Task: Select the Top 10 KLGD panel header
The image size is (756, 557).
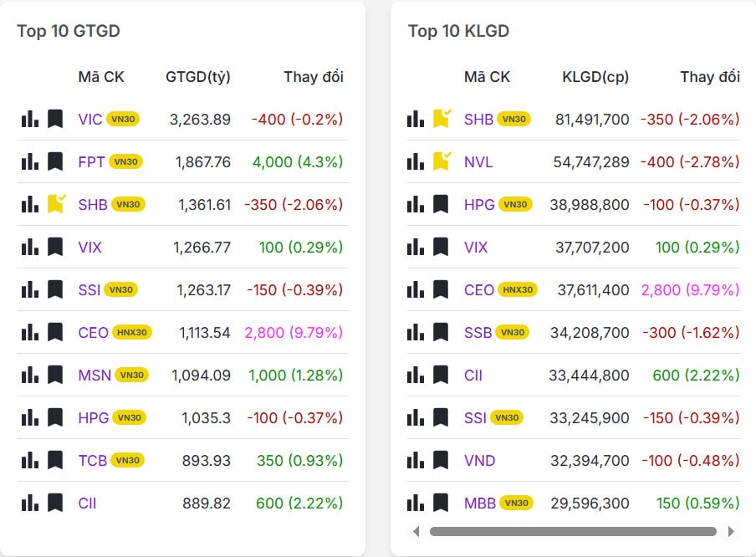Action: pyautogui.click(x=458, y=31)
